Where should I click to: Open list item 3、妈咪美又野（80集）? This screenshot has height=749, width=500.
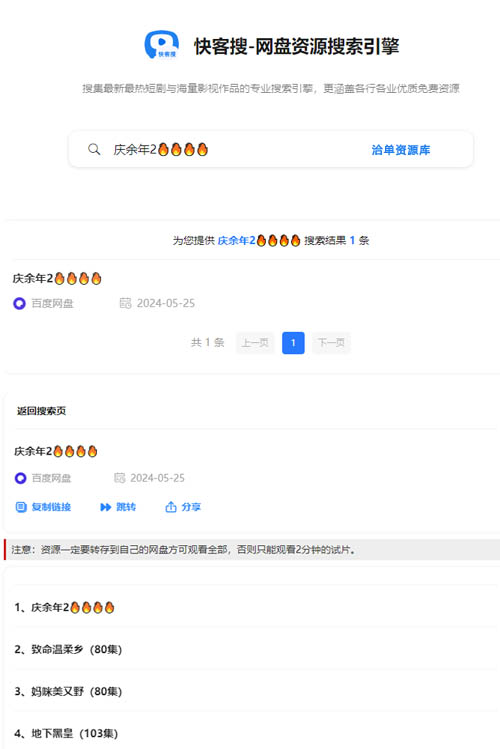68,691
